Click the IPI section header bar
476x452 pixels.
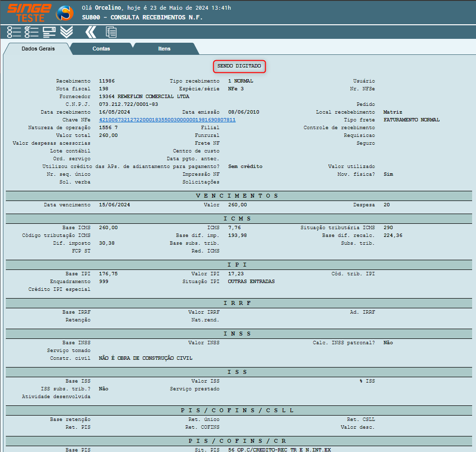(x=238, y=265)
